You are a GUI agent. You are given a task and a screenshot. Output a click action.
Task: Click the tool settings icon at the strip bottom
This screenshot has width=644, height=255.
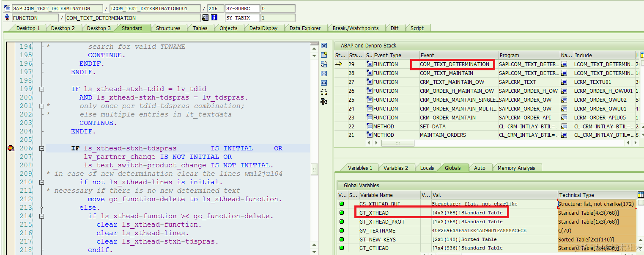point(324,102)
